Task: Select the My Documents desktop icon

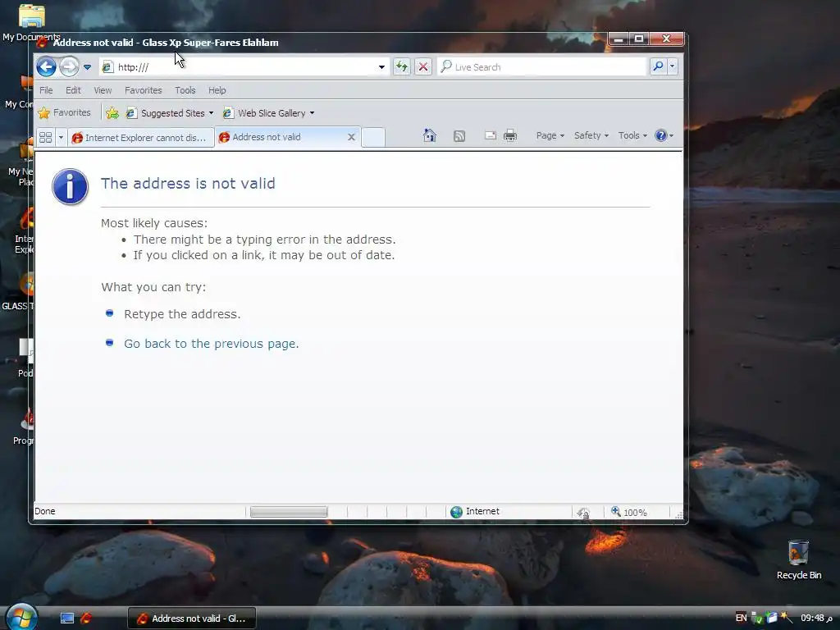Action: (x=31, y=22)
